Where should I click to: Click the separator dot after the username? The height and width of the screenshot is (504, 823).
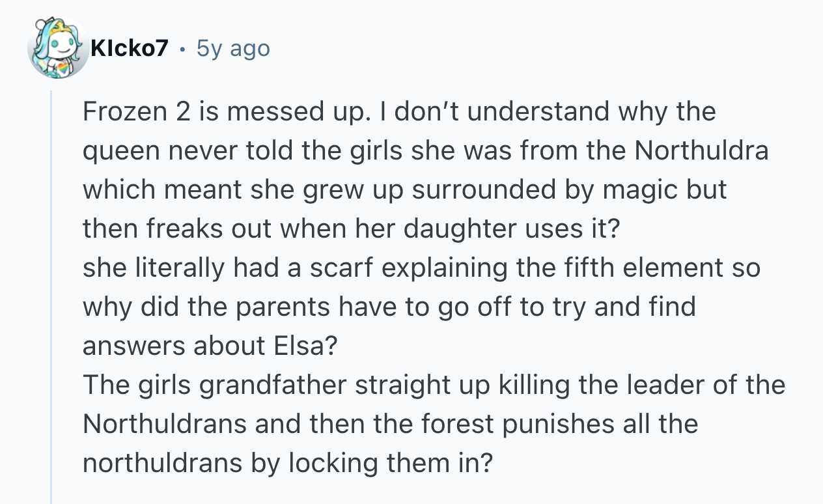tap(182, 49)
